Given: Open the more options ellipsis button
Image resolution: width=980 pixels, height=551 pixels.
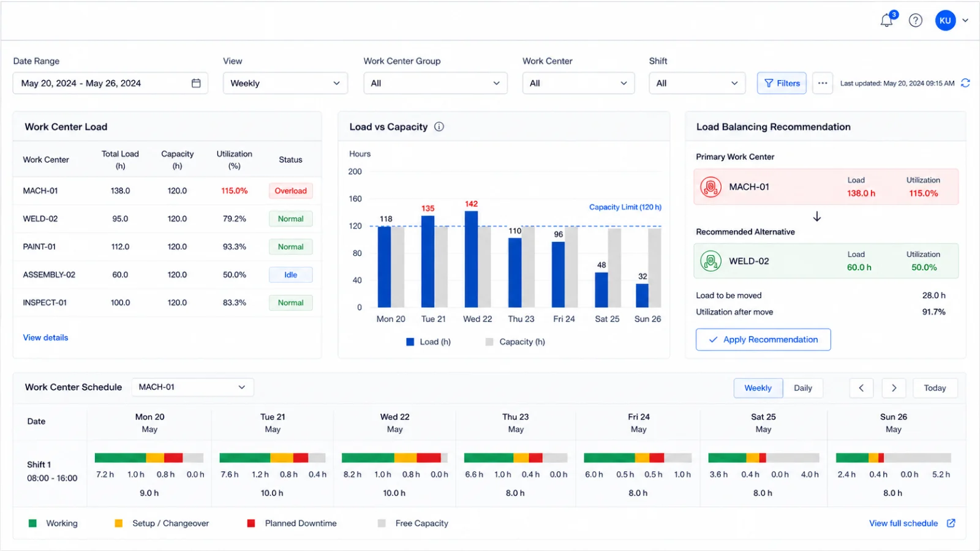Looking at the screenshot, I should pos(823,83).
